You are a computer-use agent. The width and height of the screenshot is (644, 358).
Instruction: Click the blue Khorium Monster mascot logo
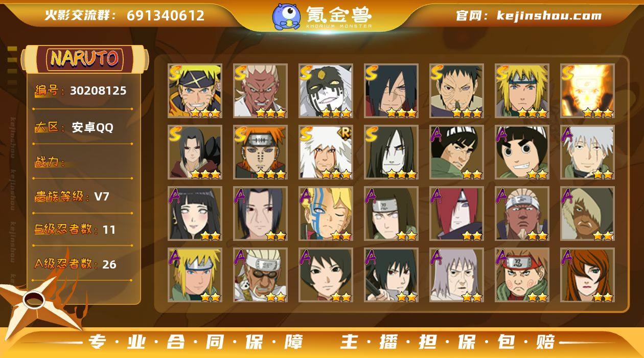[286, 16]
